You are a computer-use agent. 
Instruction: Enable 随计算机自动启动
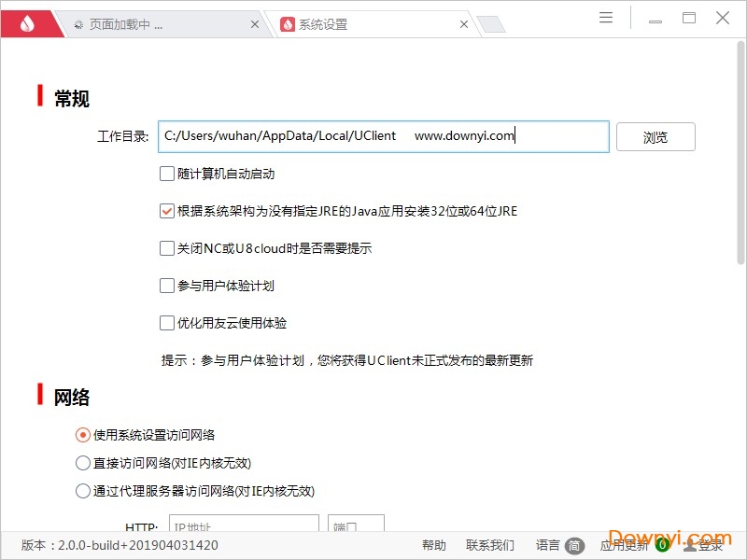166,174
